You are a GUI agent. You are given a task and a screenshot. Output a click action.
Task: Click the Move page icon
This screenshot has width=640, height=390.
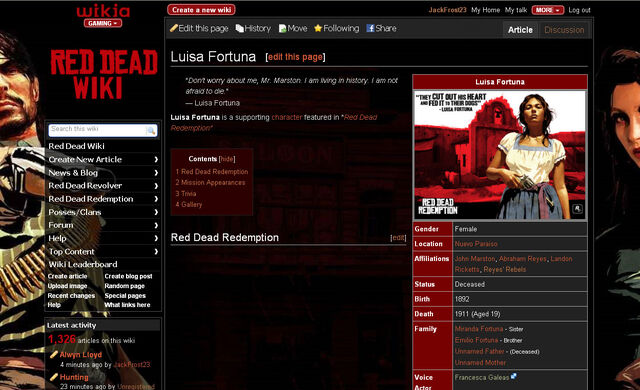click(x=282, y=29)
